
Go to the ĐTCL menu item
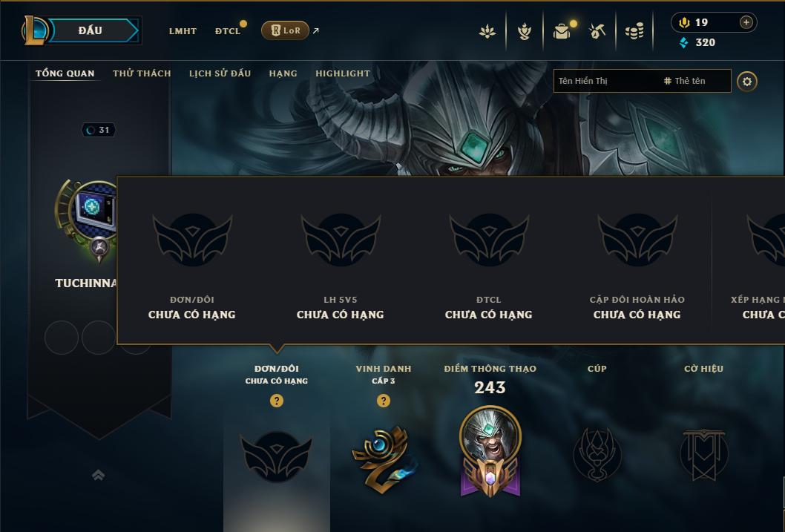click(228, 31)
